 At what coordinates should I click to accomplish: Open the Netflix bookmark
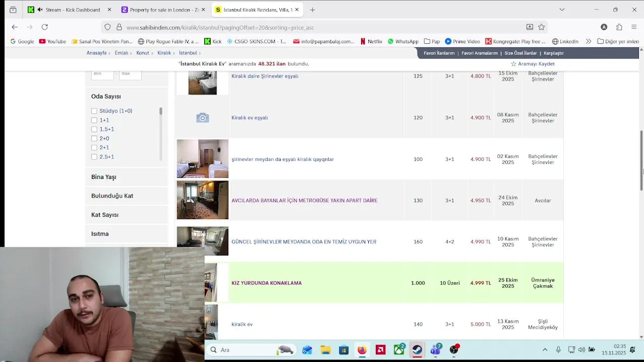pyautogui.click(x=371, y=41)
